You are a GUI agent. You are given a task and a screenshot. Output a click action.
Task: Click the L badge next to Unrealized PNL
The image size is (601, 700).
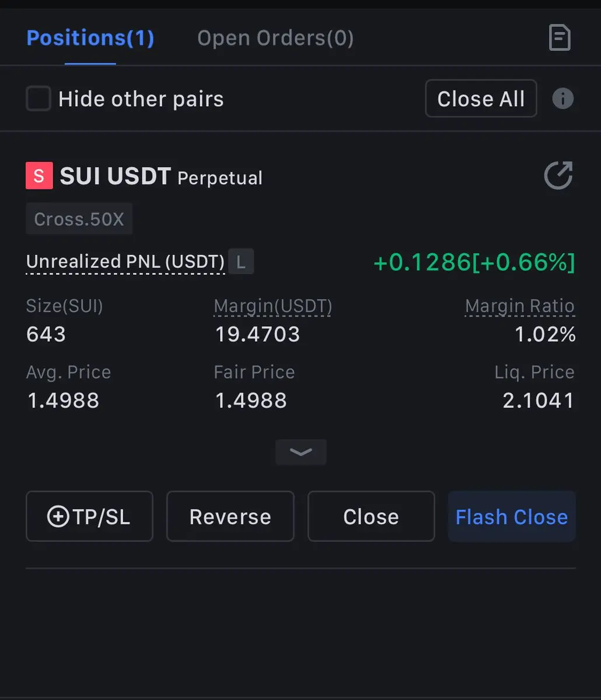click(x=241, y=261)
